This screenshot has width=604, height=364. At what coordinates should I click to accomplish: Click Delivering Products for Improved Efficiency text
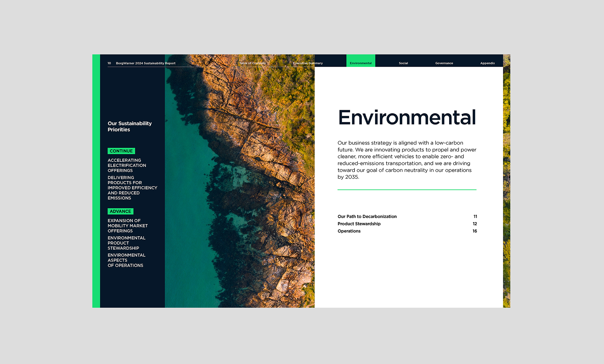[132, 188]
